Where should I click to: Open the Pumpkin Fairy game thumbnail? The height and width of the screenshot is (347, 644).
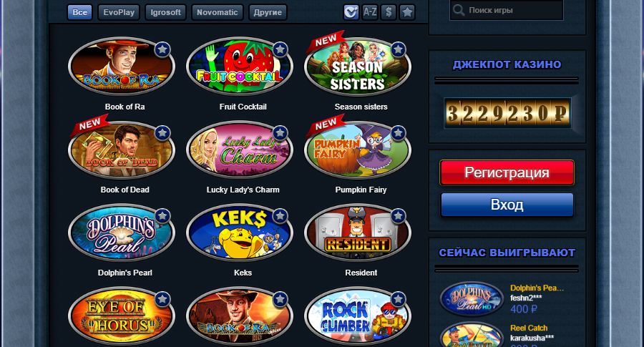coord(358,150)
